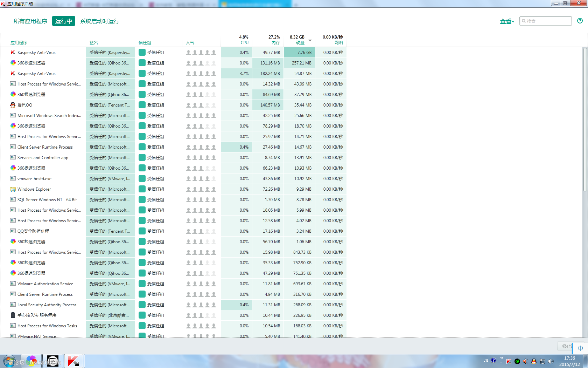Click the trust group green square for Windows Explorer
This screenshot has width=588, height=368.
(142, 189)
